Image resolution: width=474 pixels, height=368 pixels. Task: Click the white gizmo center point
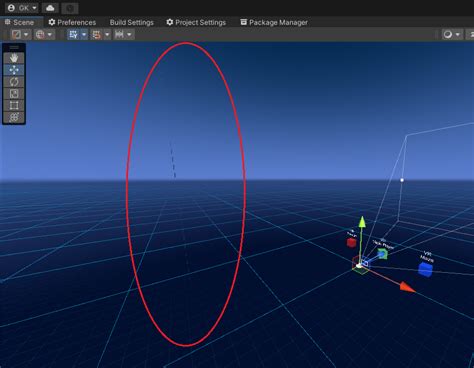[359, 266]
